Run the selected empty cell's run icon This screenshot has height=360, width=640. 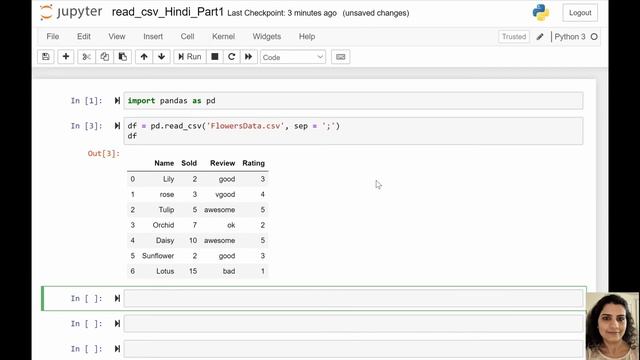[117, 298]
